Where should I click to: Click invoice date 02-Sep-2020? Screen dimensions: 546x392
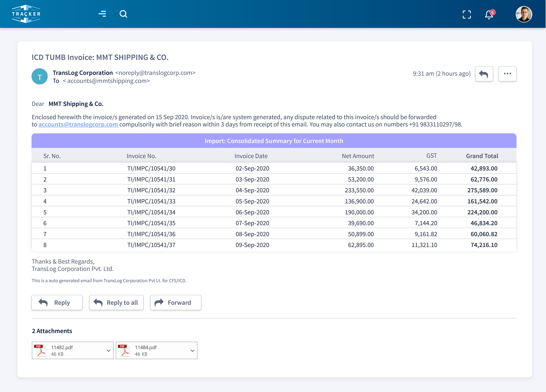coord(252,168)
